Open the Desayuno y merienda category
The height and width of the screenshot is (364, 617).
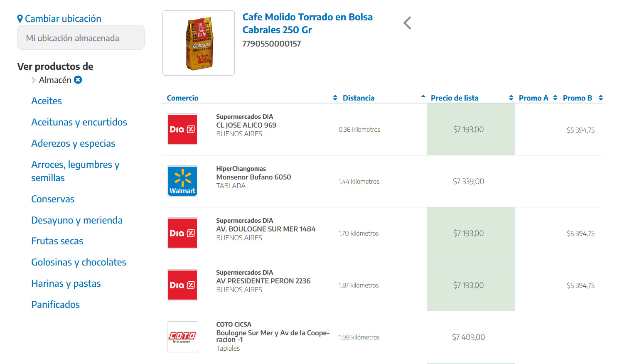77,220
